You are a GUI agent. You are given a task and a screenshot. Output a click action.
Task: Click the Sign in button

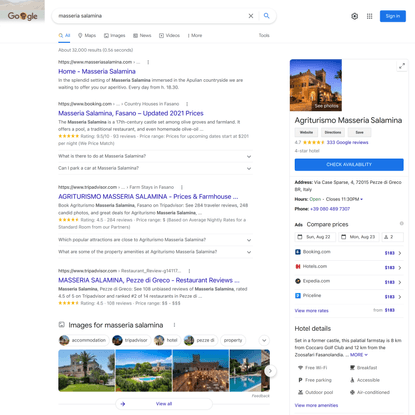click(393, 16)
